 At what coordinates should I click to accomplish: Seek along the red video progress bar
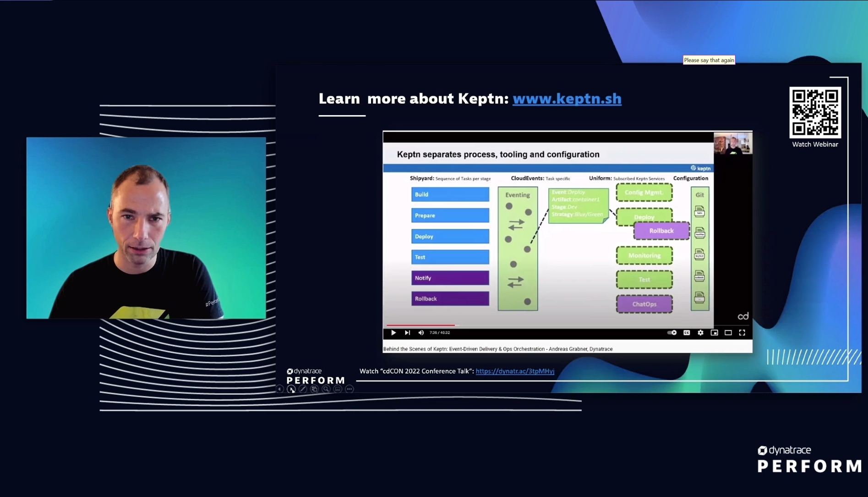421,324
